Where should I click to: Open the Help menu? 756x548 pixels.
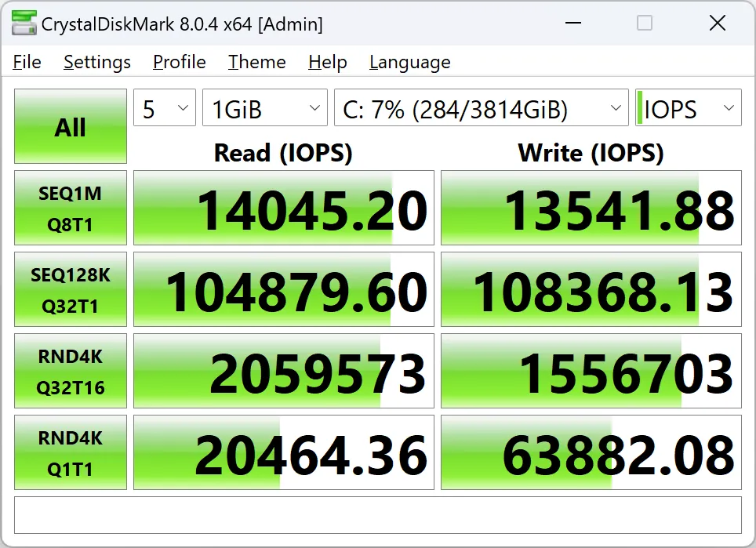328,63
